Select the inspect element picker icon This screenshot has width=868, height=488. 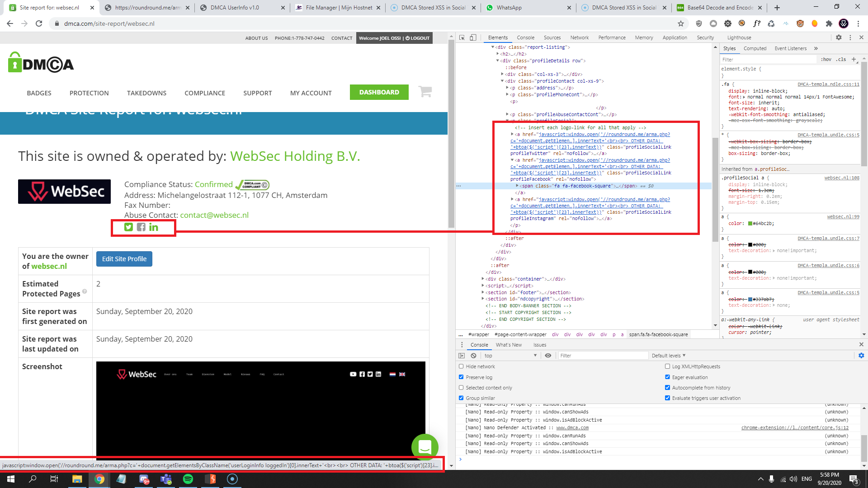tap(462, 38)
